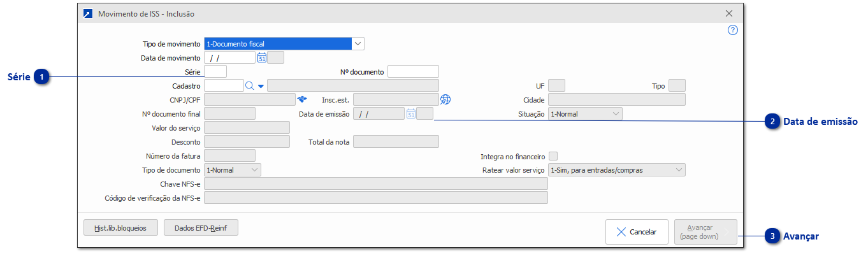Open the Situação dropdown
Screen dimensions: 868x258
click(585, 114)
